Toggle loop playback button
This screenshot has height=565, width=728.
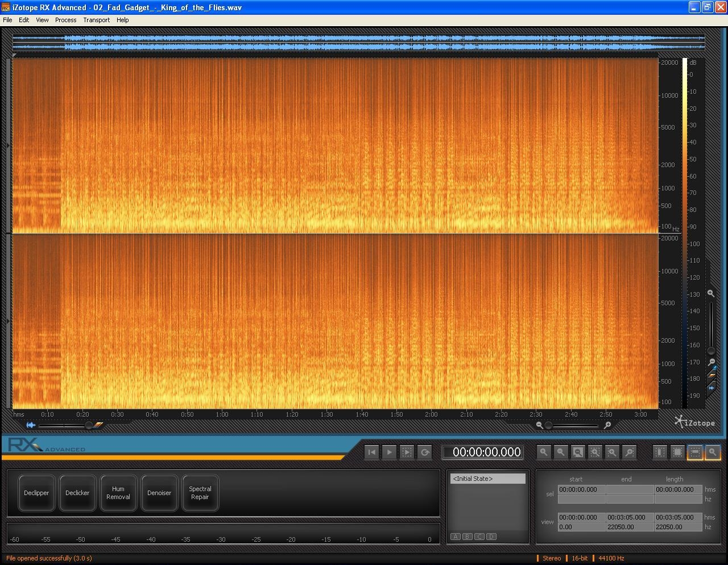tap(424, 452)
